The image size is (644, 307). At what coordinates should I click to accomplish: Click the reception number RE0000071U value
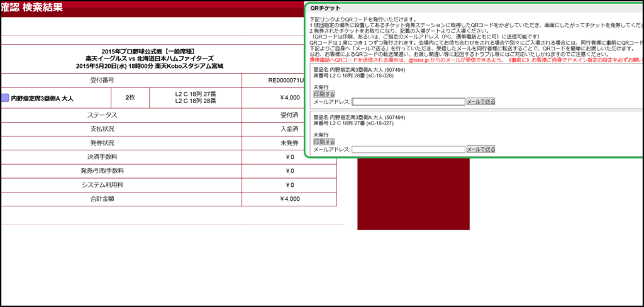[286, 81]
